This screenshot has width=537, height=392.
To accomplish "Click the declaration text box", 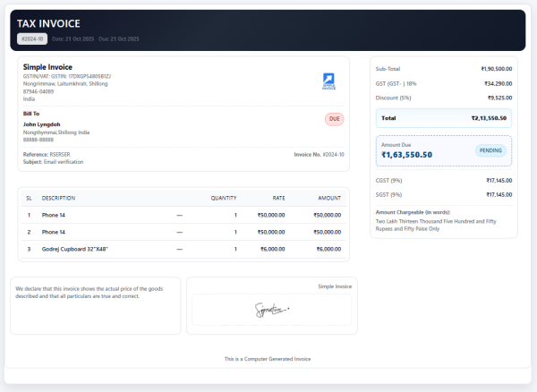I will point(95,304).
